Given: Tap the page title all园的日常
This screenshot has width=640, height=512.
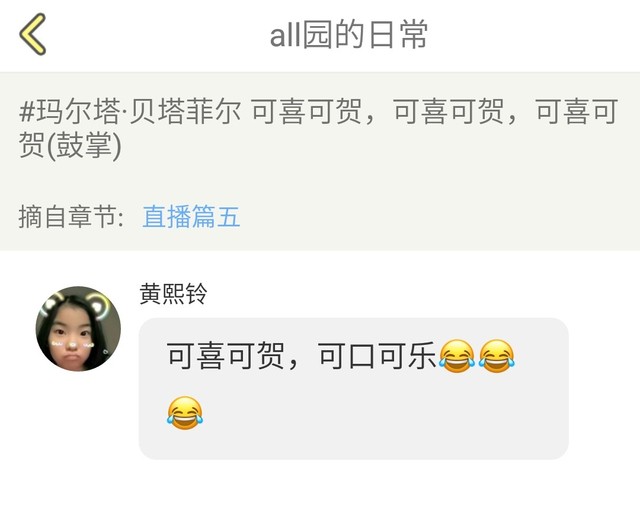Looking at the screenshot, I should [x=348, y=35].
